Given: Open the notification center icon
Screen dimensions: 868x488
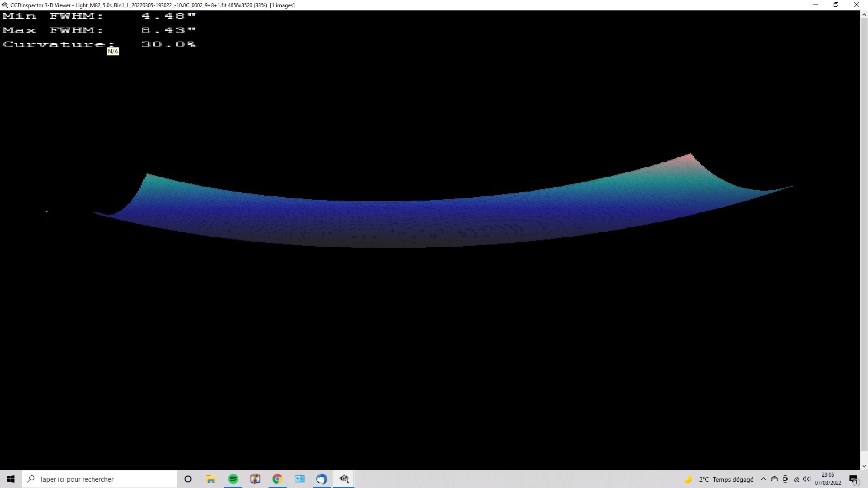Looking at the screenshot, I should pos(853,479).
